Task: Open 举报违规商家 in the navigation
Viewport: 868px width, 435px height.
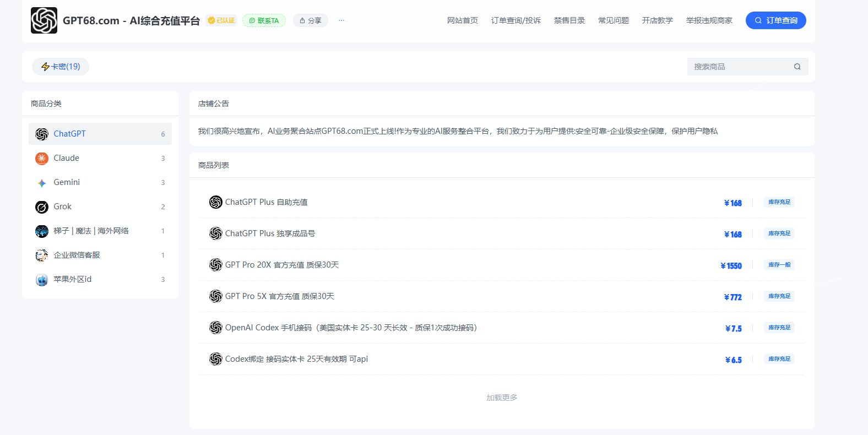Action: [709, 20]
